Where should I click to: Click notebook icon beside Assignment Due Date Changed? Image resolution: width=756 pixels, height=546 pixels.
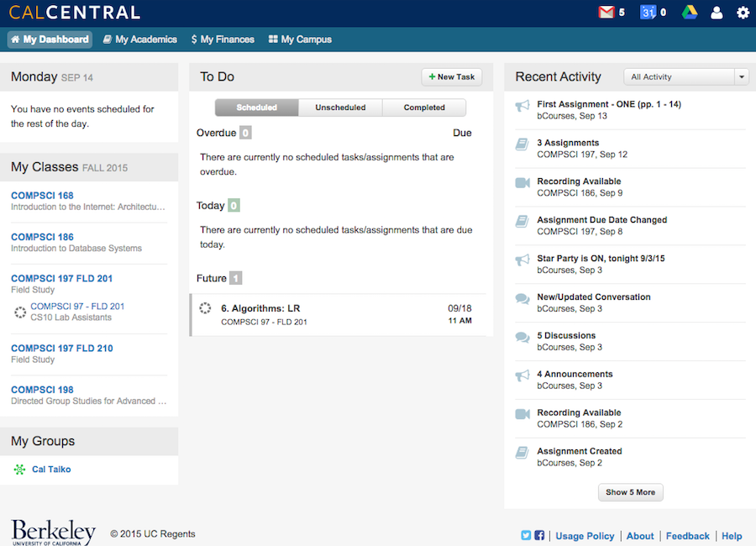(522, 221)
